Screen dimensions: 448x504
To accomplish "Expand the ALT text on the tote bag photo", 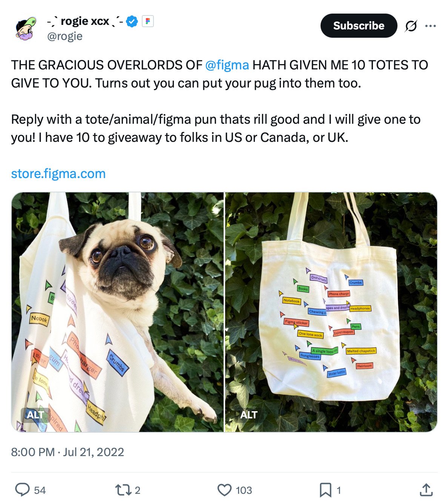I will click(249, 415).
